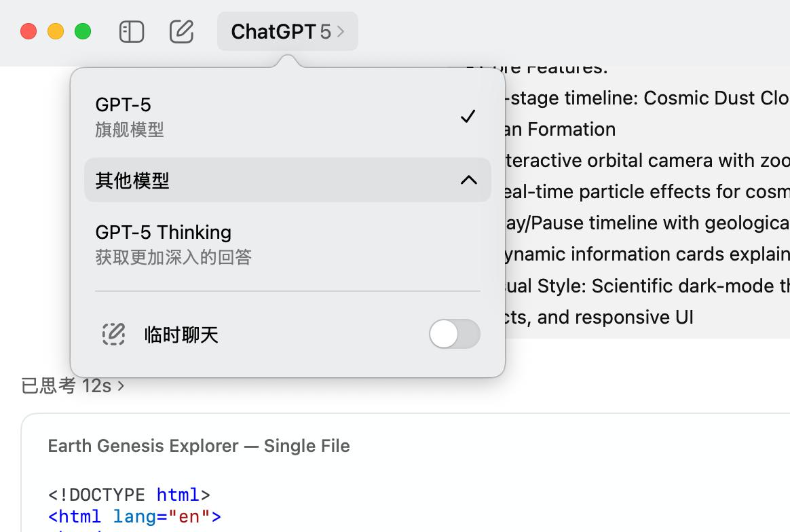This screenshot has width=790, height=532.
Task: Start a new chat with compose icon
Action: (181, 32)
